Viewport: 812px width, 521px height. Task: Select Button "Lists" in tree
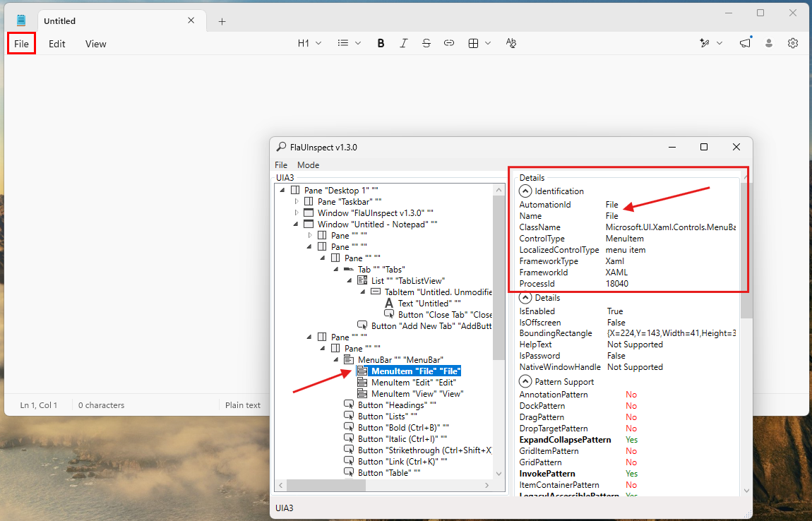[x=388, y=417]
